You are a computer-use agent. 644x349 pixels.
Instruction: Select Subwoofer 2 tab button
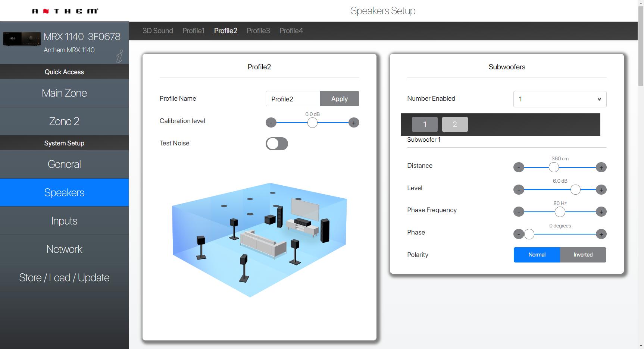[455, 124]
